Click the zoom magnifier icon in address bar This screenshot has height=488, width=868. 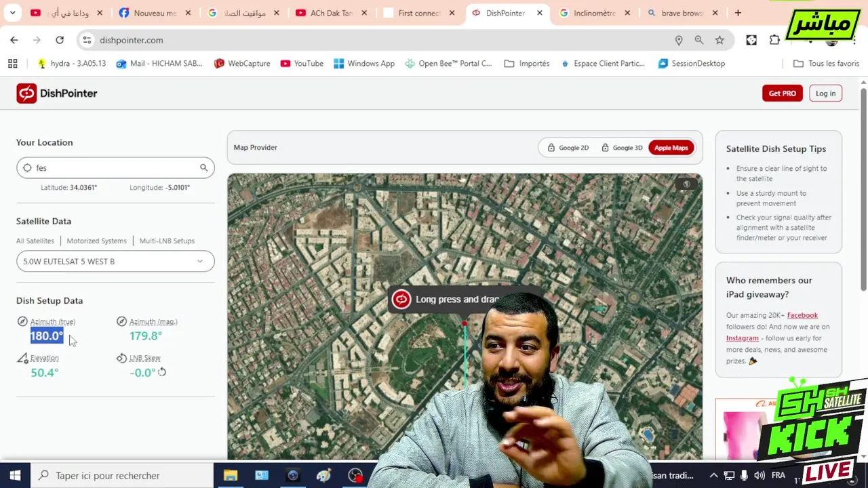pyautogui.click(x=699, y=40)
